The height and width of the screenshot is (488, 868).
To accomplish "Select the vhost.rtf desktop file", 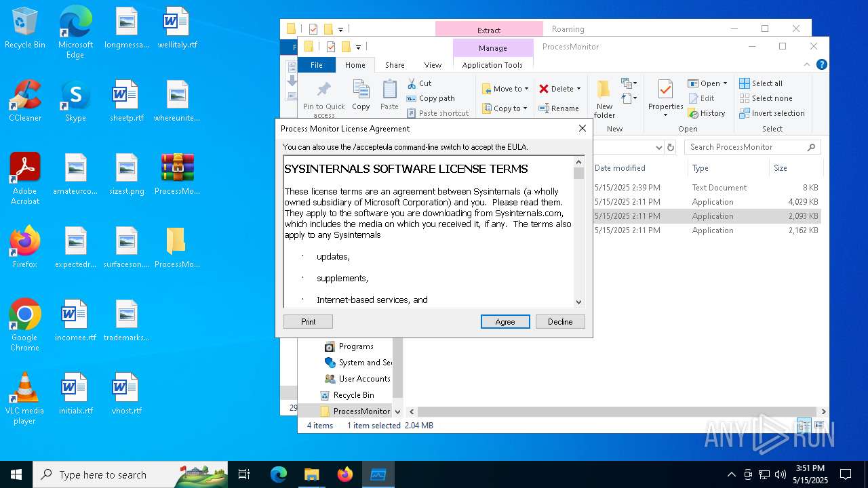I will coord(126,393).
